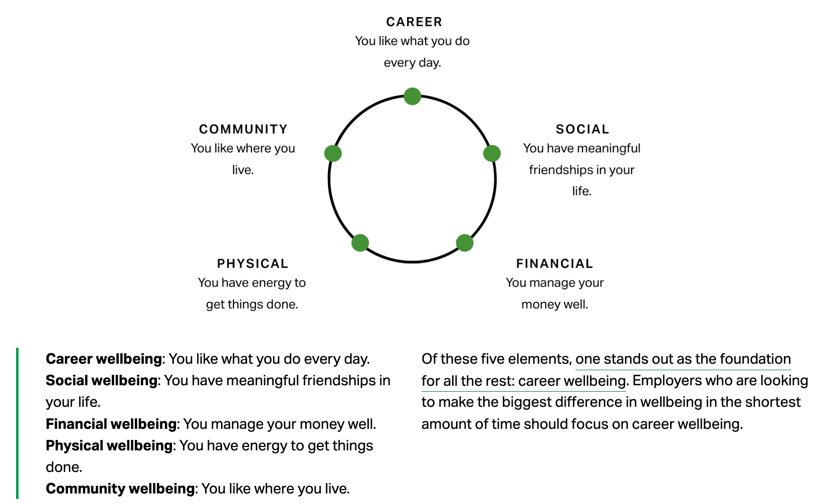Click the green vertical quote bar
Viewport: 837px width, 504px height.
[18, 423]
